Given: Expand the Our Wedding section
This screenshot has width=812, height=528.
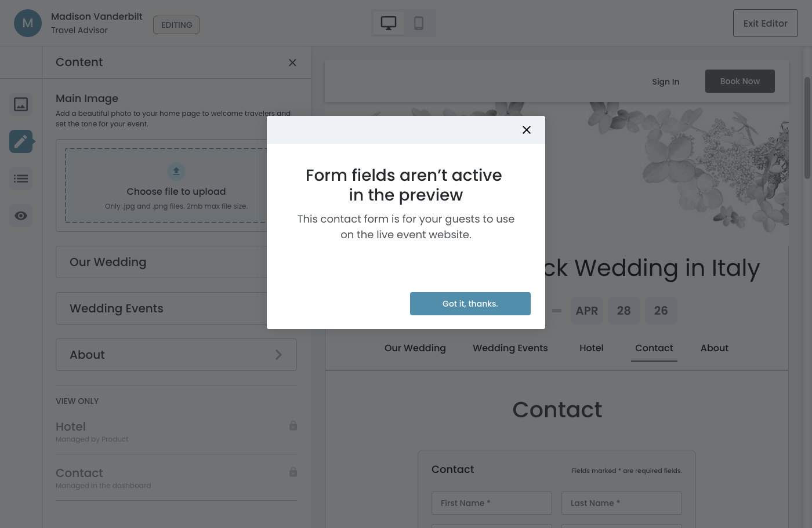Looking at the screenshot, I should click(162, 262).
